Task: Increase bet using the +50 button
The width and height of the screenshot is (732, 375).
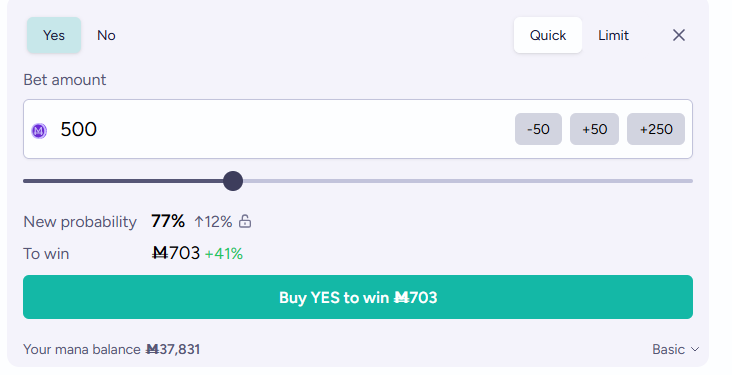Action: tap(594, 129)
